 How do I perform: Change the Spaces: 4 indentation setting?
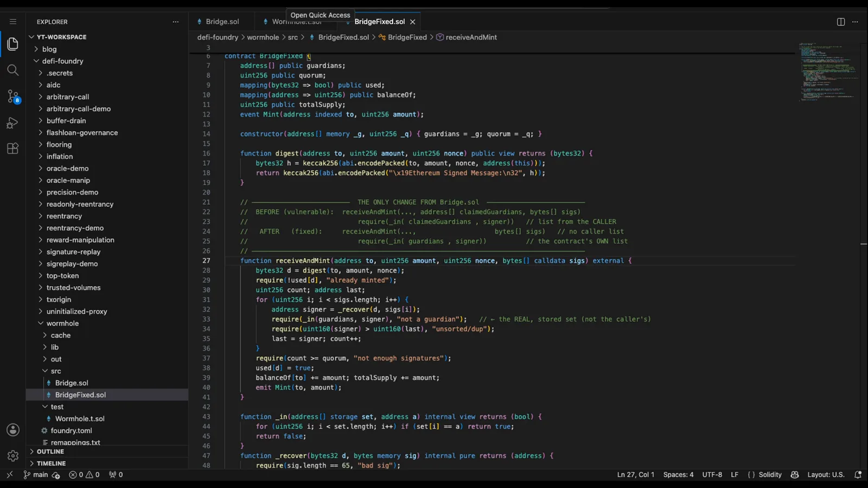[x=678, y=474]
